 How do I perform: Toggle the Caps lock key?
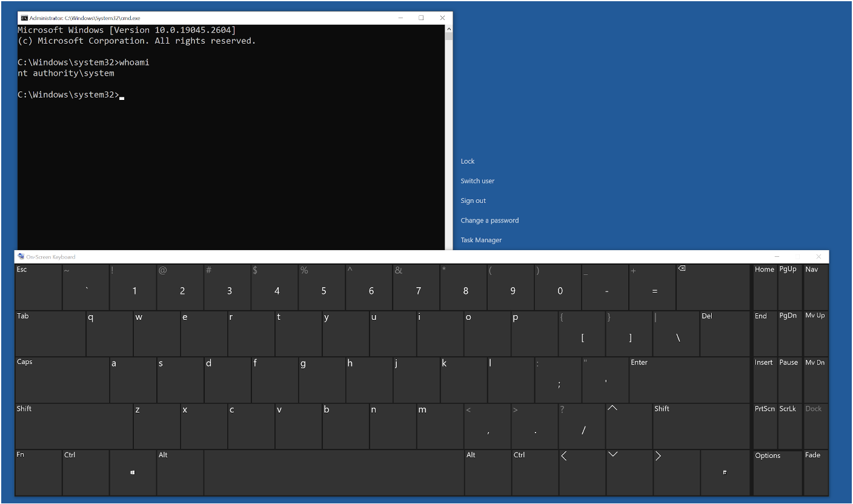[x=62, y=380]
